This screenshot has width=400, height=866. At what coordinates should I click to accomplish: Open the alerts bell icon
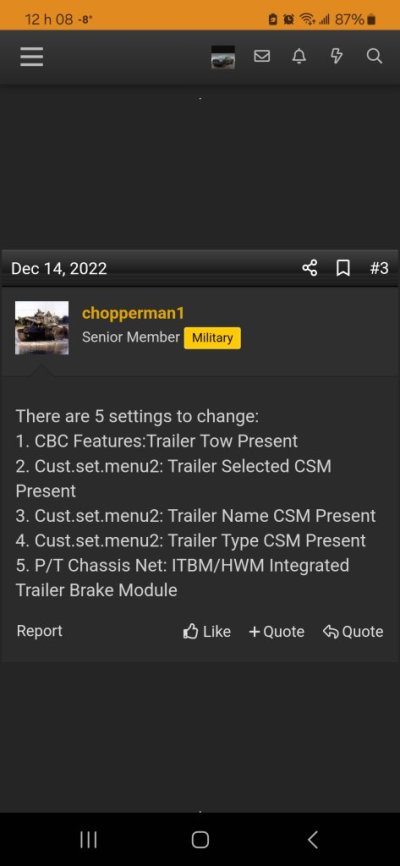[299, 56]
